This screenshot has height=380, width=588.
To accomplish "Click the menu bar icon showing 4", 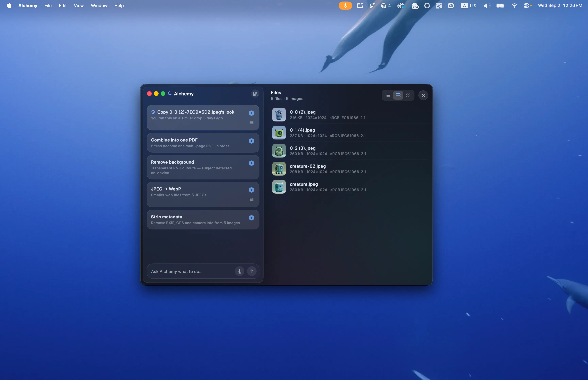I will 386,5.
